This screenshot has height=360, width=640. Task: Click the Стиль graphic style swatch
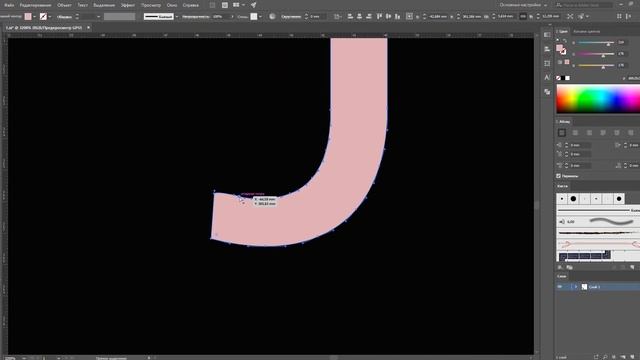pos(254,16)
